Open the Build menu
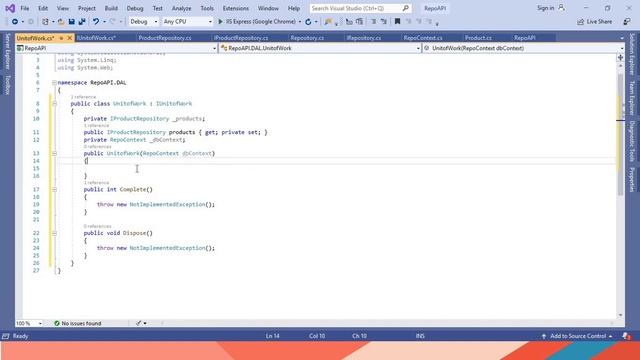Image resolution: width=640 pixels, height=360 pixels. 111,8
